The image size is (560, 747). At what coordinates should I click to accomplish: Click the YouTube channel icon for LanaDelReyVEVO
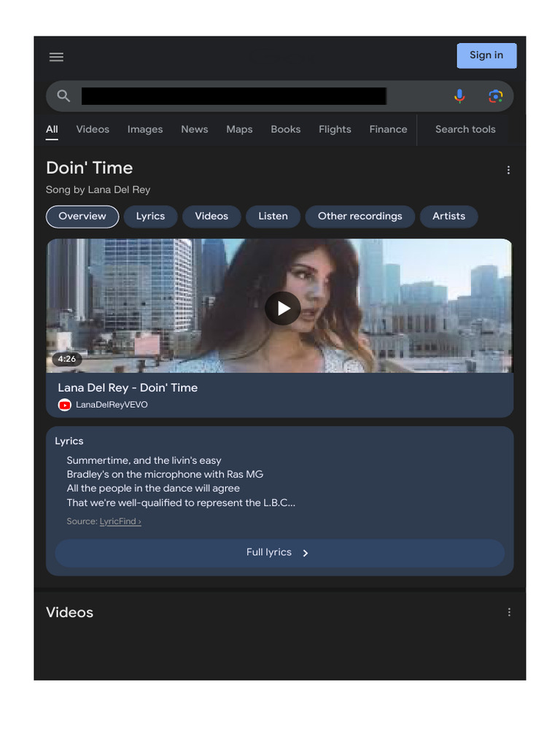point(64,405)
